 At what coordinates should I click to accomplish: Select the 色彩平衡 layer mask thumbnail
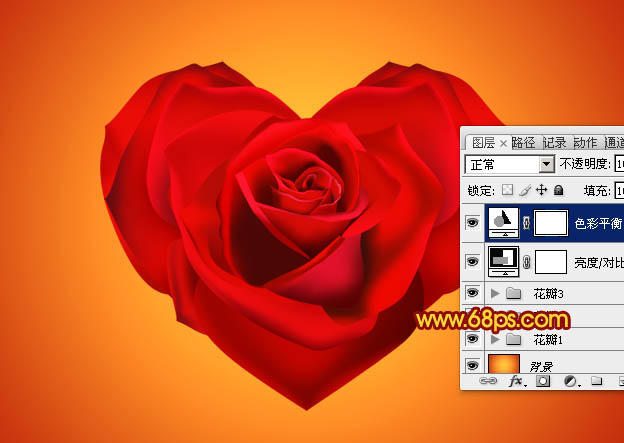pyautogui.click(x=551, y=223)
